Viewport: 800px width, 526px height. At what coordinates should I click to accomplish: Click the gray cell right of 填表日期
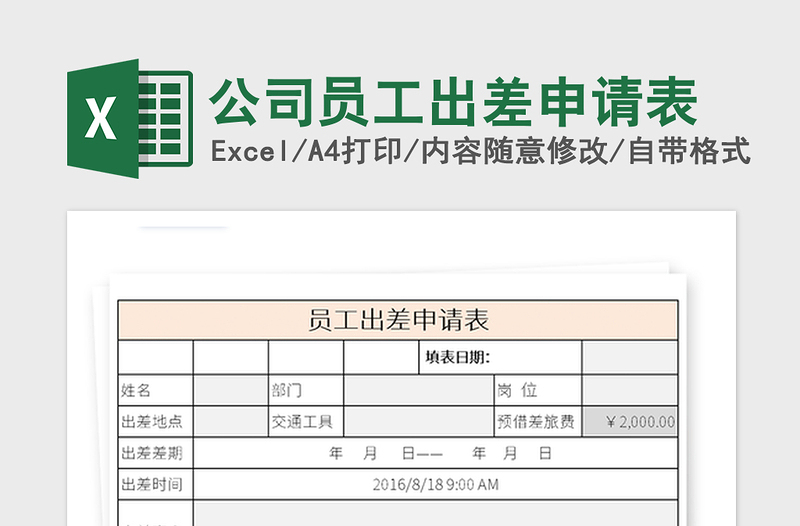630,357
